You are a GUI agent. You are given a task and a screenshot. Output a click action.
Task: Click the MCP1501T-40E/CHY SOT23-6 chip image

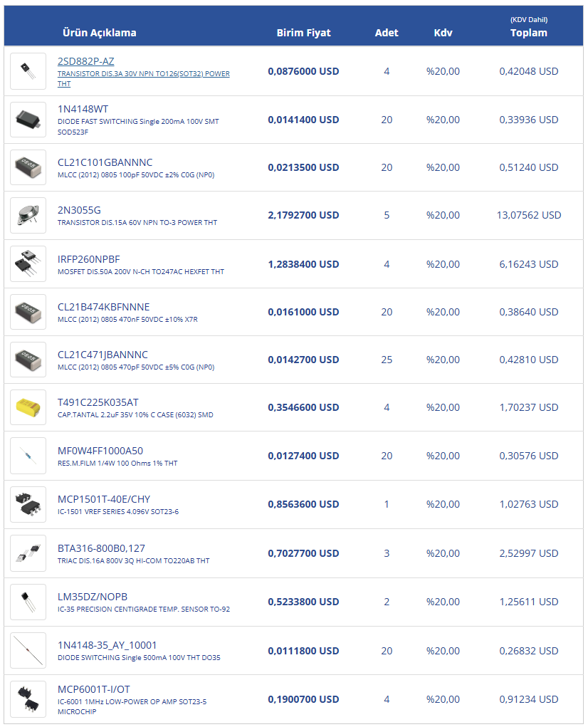(28, 504)
